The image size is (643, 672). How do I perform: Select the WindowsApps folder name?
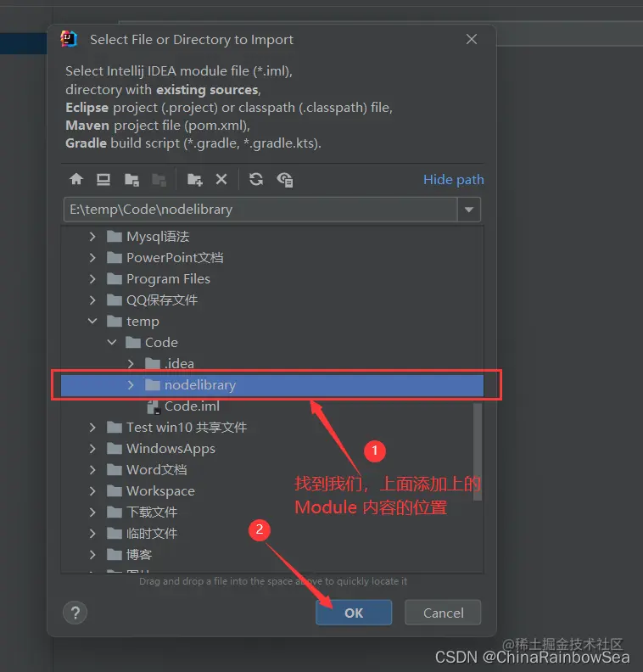pyautogui.click(x=171, y=449)
